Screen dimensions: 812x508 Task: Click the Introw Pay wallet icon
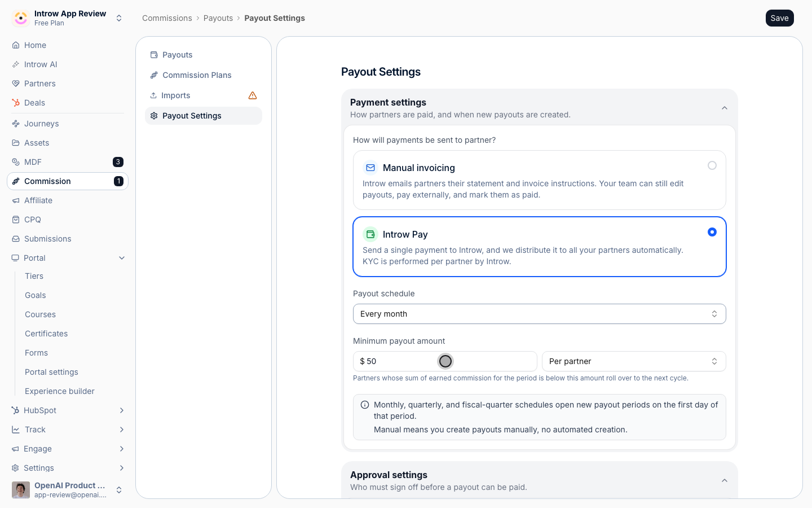click(x=370, y=234)
